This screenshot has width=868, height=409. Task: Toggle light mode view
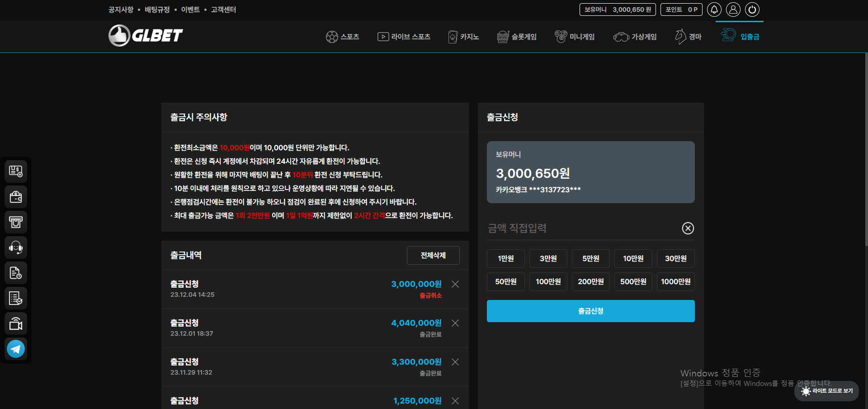pyautogui.click(x=826, y=391)
